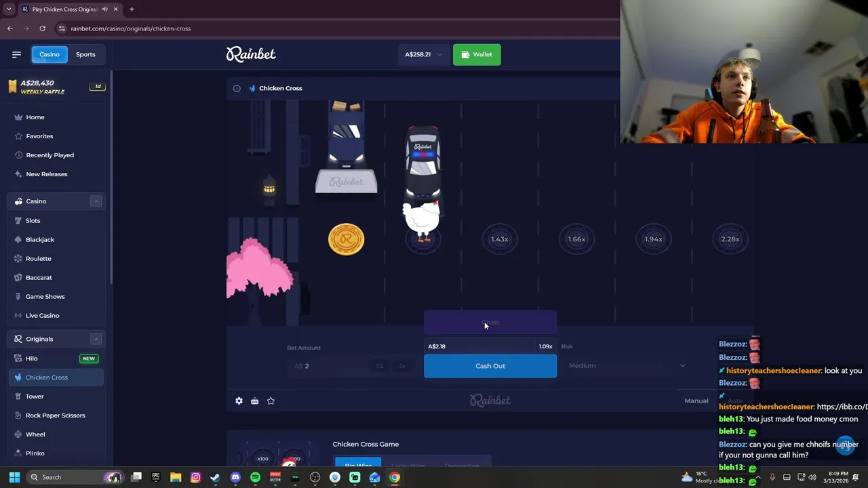Click the taskbar Search box

(x=75, y=477)
